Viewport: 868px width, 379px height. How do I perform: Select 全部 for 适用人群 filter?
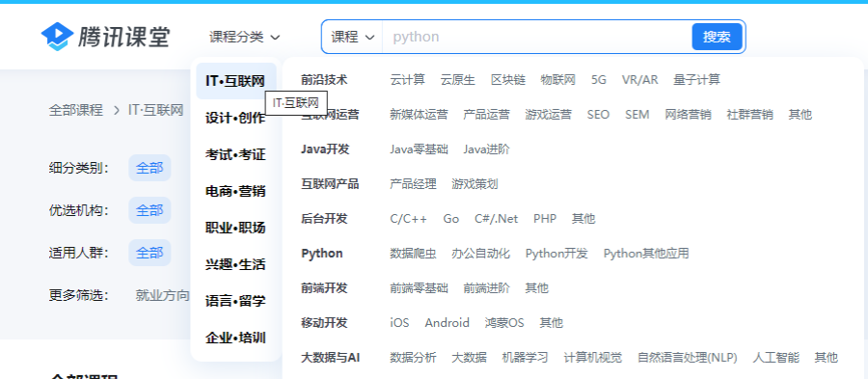click(150, 253)
